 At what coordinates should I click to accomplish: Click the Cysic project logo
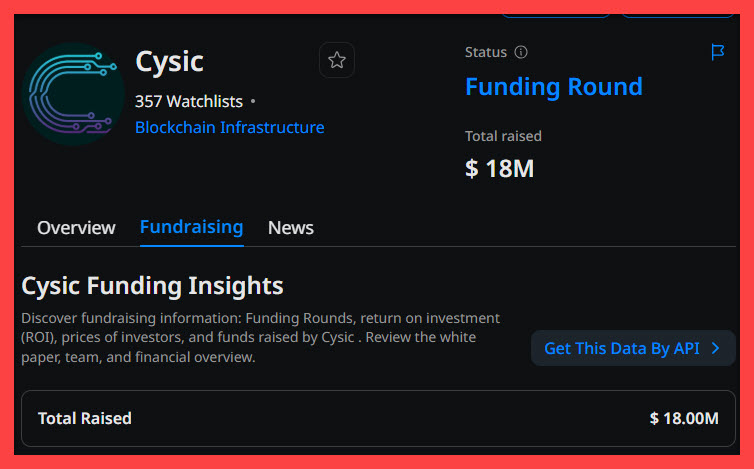pyautogui.click(x=73, y=94)
